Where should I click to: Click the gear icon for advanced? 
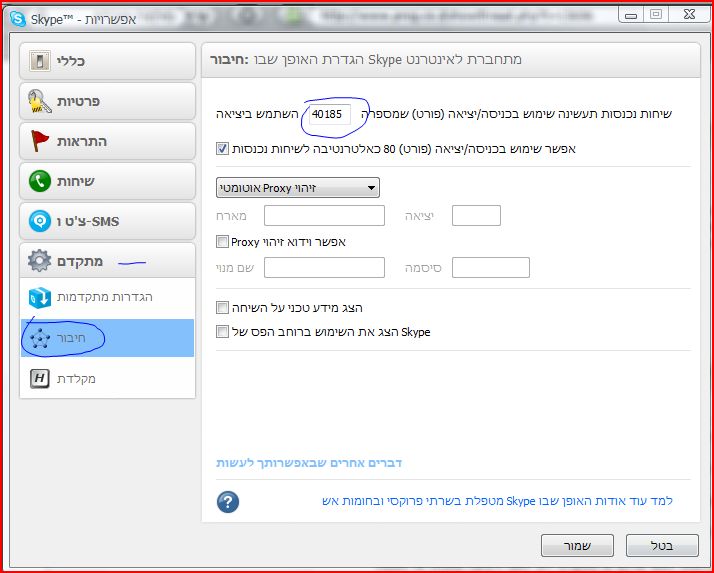(40, 261)
